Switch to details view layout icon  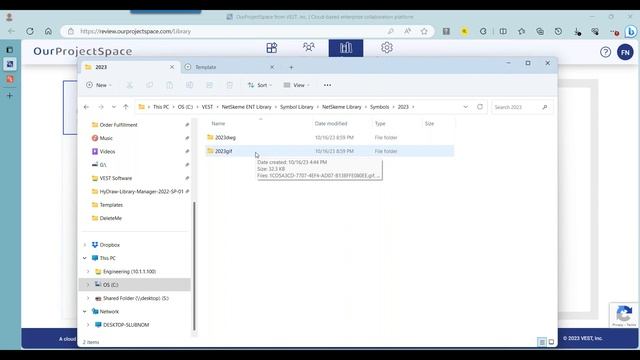[542, 342]
